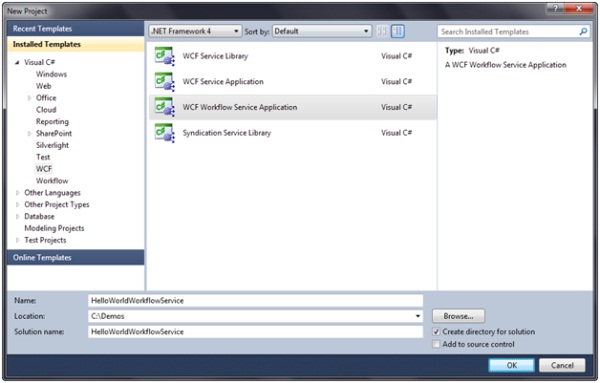
Task: Click the WCF Service Application template icon
Action: click(165, 82)
